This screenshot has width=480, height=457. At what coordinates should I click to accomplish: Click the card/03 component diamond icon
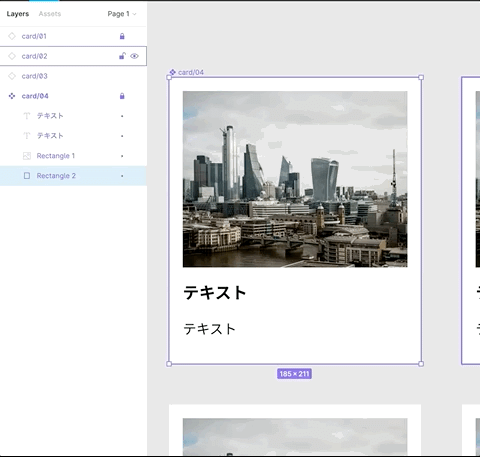pos(12,76)
